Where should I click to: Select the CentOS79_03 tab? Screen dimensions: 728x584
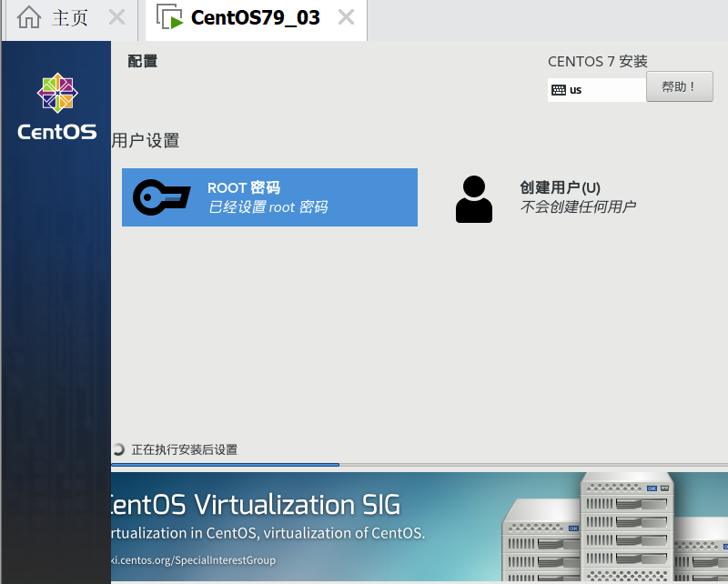[x=256, y=19]
